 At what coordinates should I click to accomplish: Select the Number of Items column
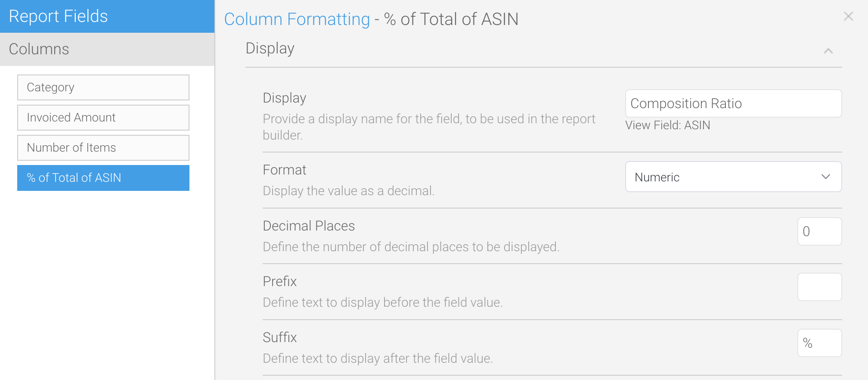[103, 148]
